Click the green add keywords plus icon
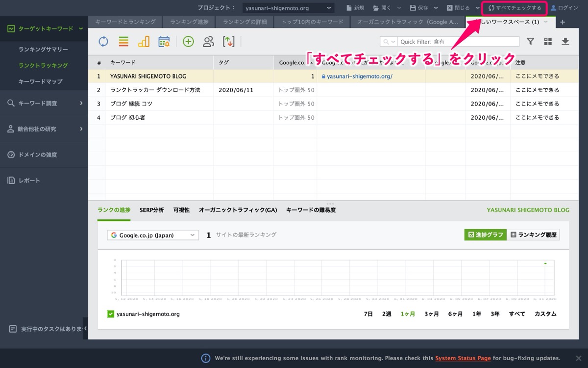Image resolution: width=588 pixels, height=368 pixels. point(188,42)
